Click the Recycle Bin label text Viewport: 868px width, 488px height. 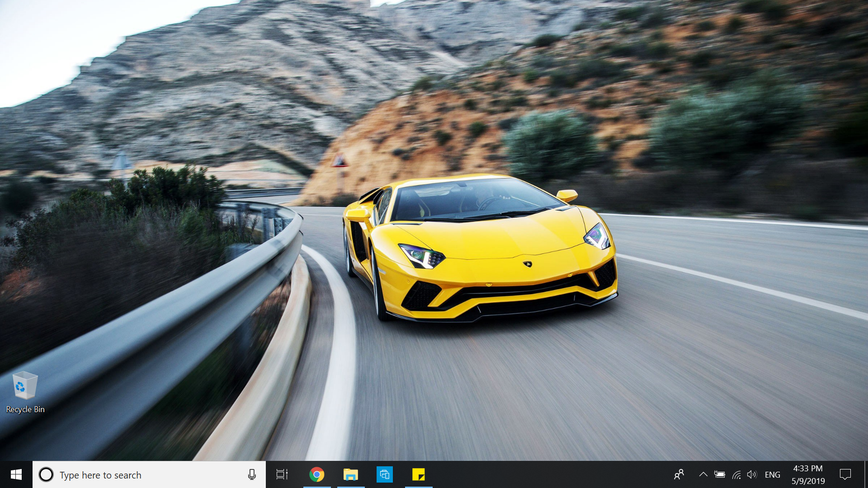[25, 409]
